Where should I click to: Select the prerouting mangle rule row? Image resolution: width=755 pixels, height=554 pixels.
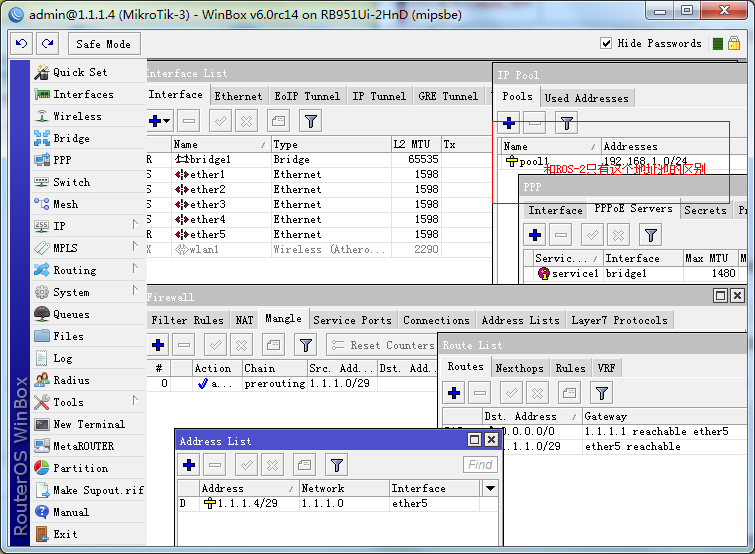tap(292, 384)
